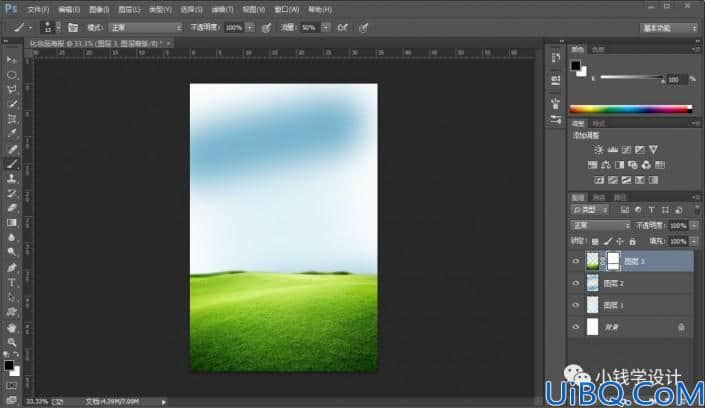Click the K value field showing 100
Viewport: 705px width, 408px height.
click(x=677, y=80)
